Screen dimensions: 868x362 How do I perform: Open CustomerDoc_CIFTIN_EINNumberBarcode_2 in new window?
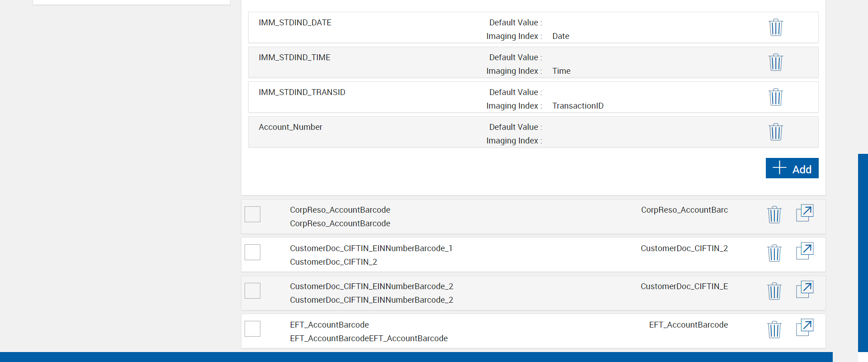pyautogui.click(x=805, y=289)
